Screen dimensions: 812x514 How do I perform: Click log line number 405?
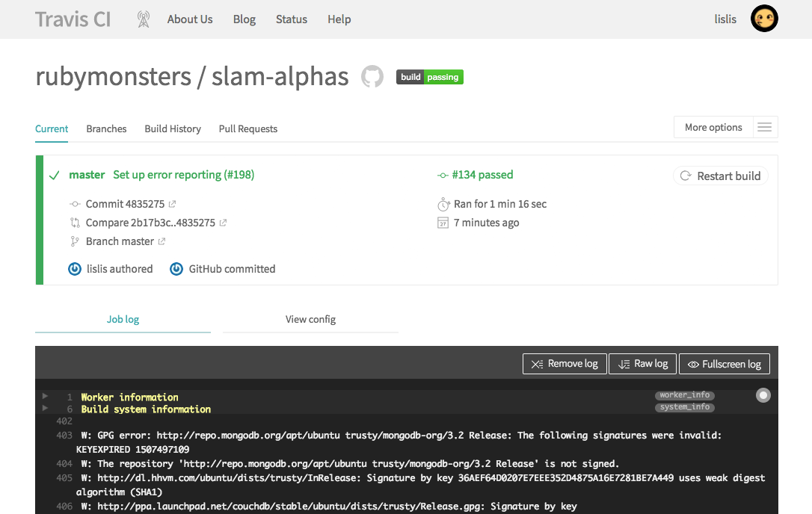click(64, 478)
